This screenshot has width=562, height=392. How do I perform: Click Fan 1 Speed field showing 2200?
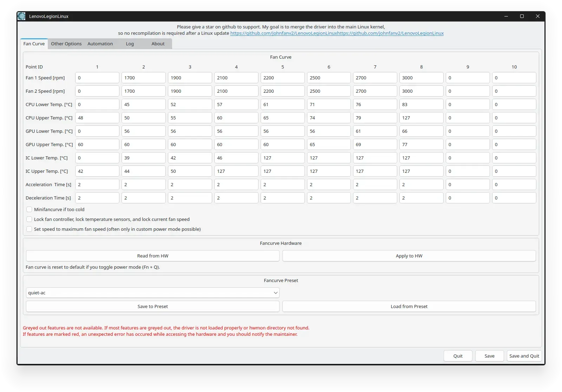(x=283, y=78)
